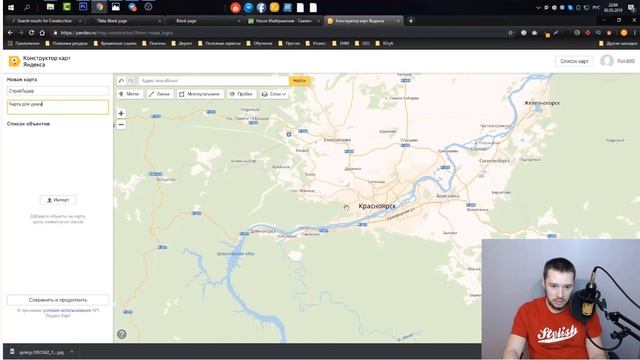Open the Обучение bookmark folder

coord(260,43)
